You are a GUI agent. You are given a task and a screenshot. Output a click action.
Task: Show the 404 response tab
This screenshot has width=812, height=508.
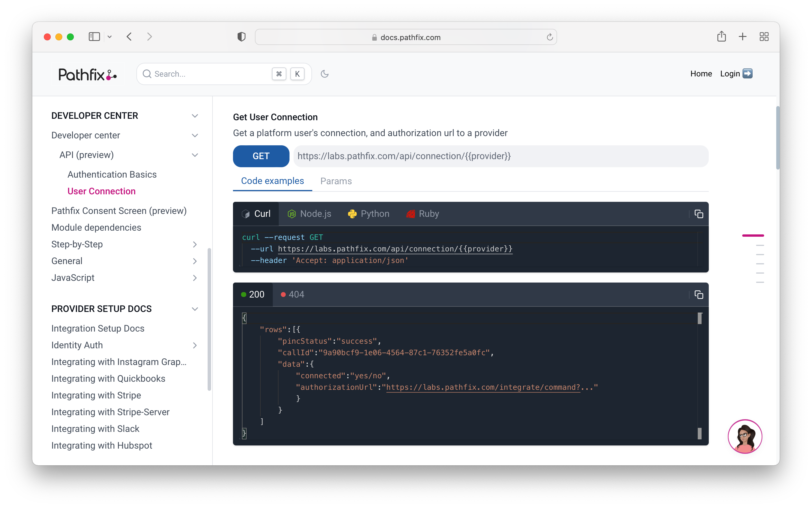click(292, 294)
